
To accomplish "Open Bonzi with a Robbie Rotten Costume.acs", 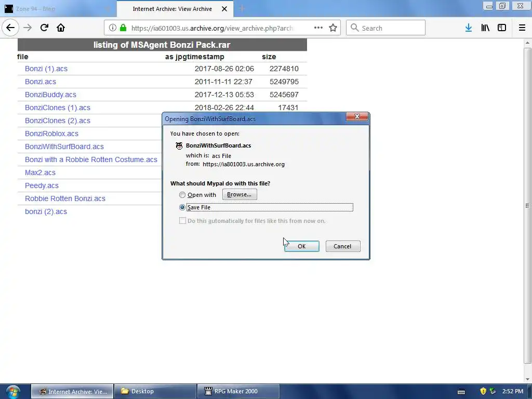I will [x=91, y=159].
